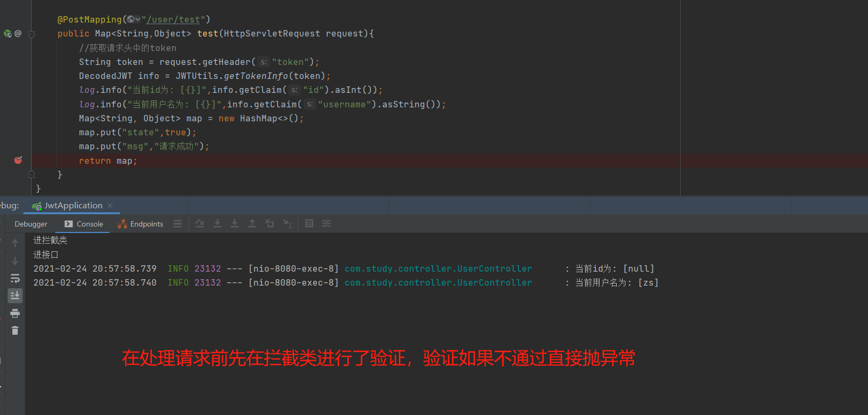Click the DecodedJWT type name
This screenshot has height=415, width=868.
(106, 76)
